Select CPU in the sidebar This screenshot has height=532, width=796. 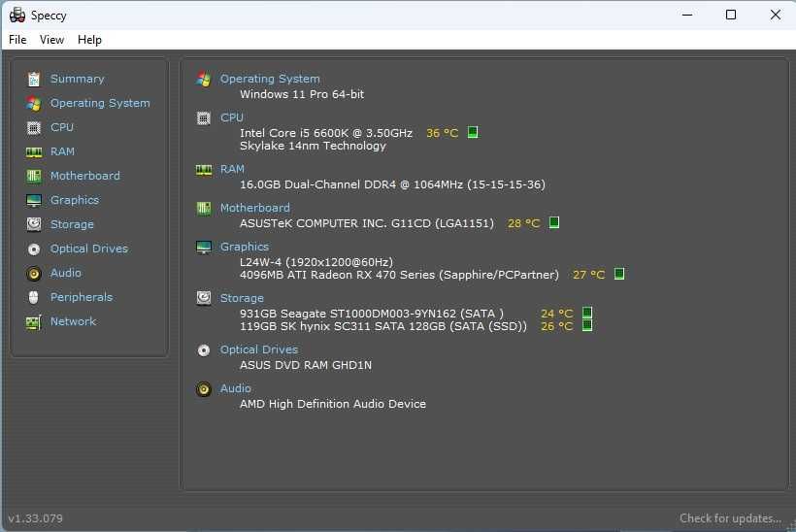(x=62, y=127)
